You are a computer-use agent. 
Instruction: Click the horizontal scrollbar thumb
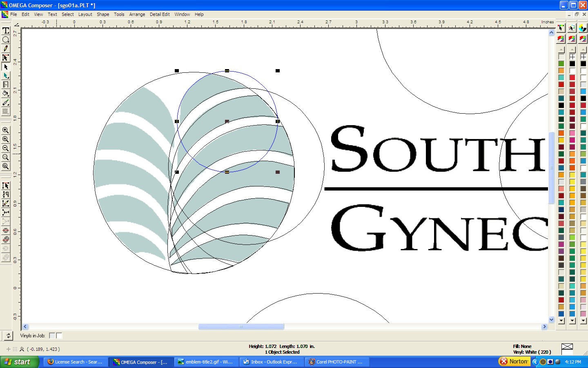(241, 327)
